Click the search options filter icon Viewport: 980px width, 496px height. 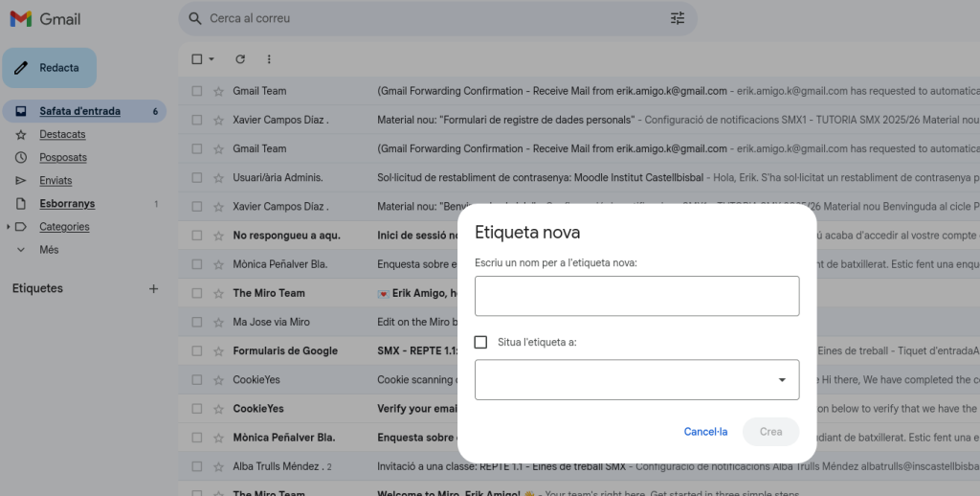678,18
